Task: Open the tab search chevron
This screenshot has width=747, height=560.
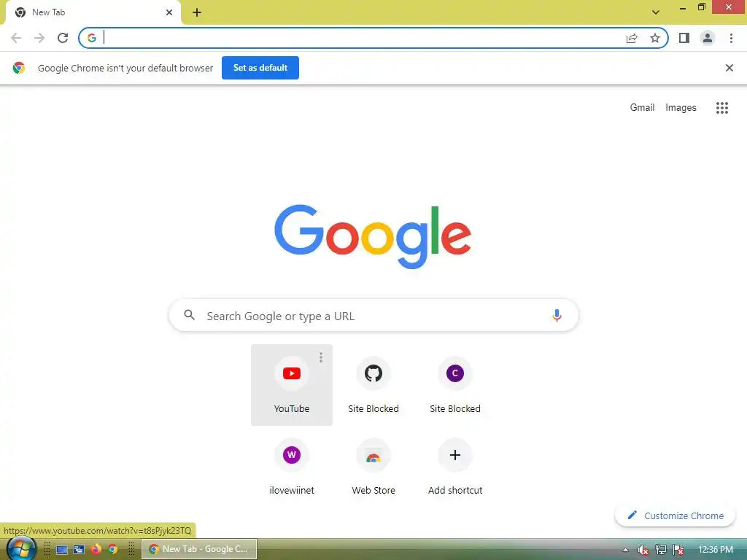Action: pyautogui.click(x=656, y=12)
